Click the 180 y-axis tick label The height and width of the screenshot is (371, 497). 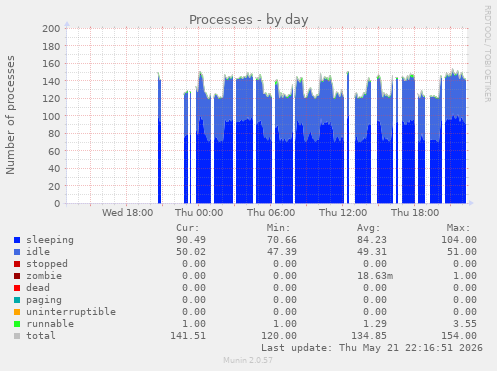coord(51,46)
